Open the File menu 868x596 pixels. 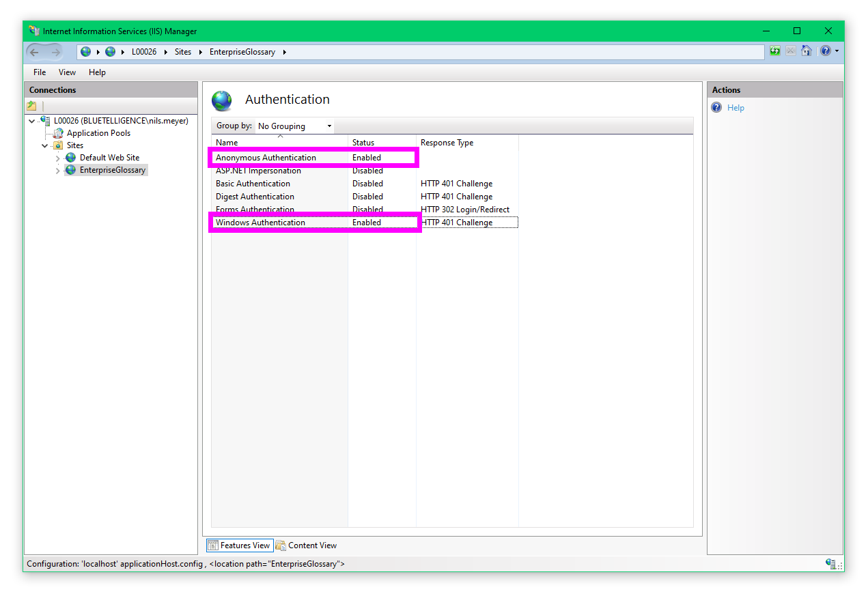click(x=40, y=72)
